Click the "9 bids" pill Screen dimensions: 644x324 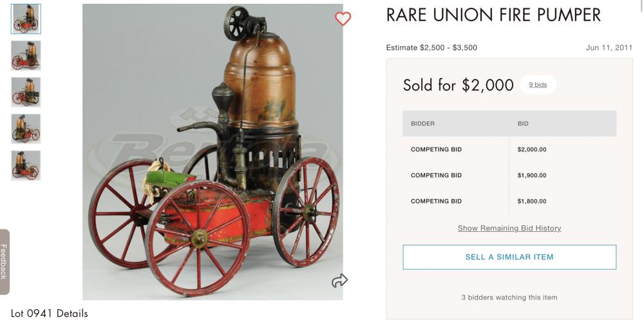pos(538,85)
